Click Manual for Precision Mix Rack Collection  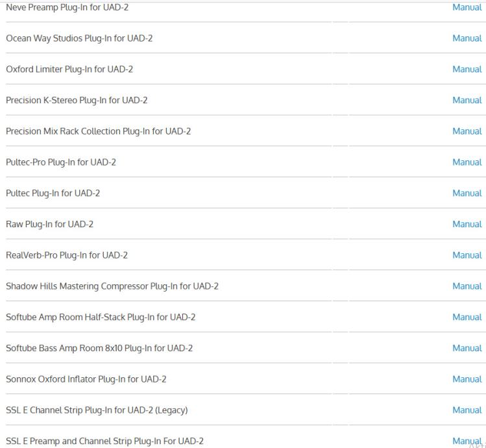coord(467,131)
